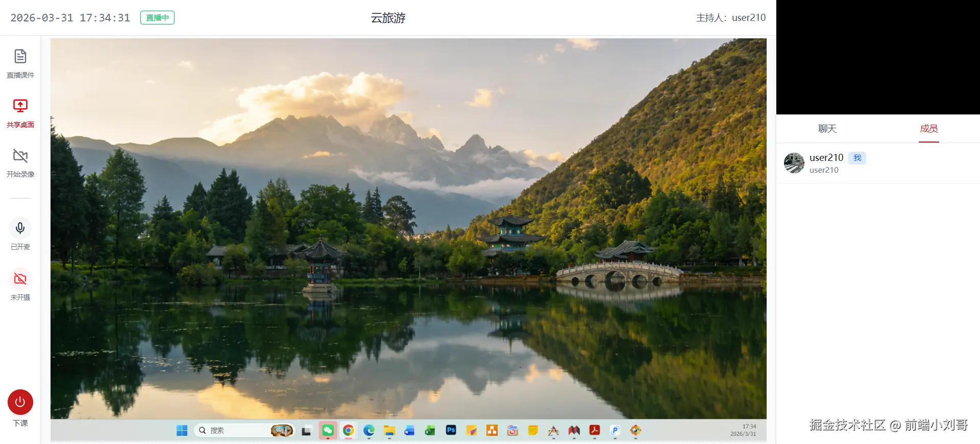End the class with 下课 power button

[x=20, y=402]
